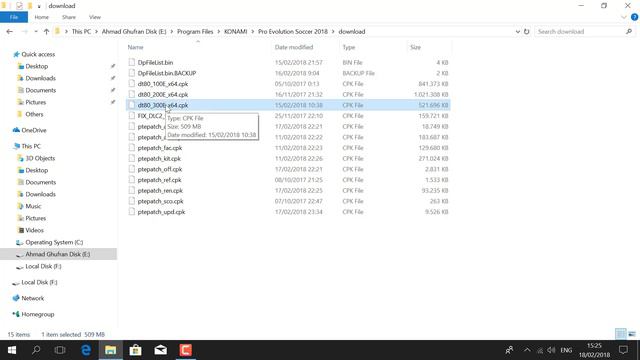Open Task View on taskbar
The height and width of the screenshot is (360, 640).
(60, 350)
